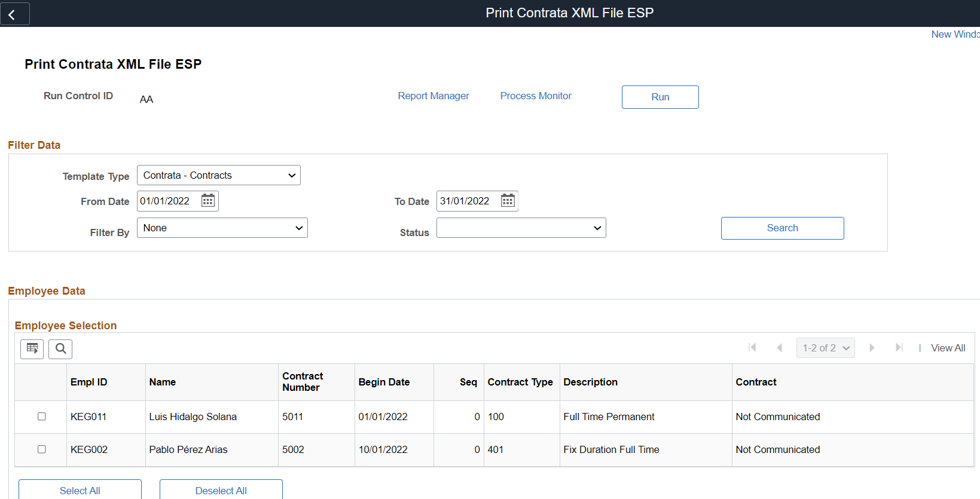Click Fix Duration Full Time description

point(612,449)
